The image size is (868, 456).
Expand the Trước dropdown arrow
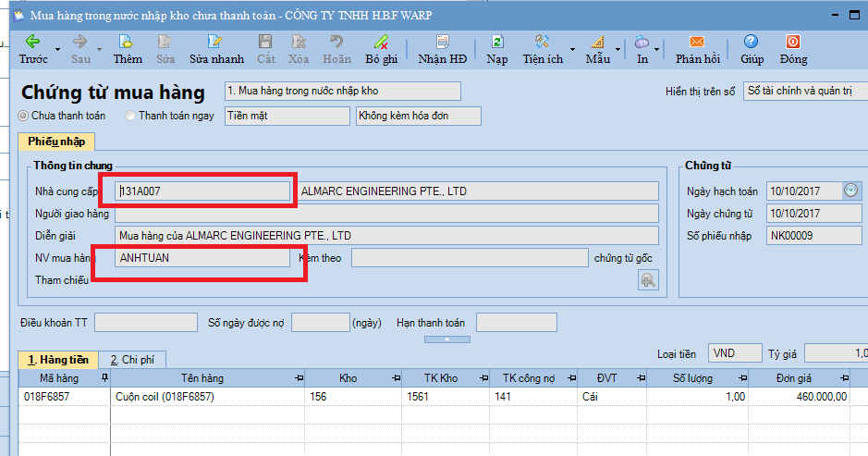point(57,49)
